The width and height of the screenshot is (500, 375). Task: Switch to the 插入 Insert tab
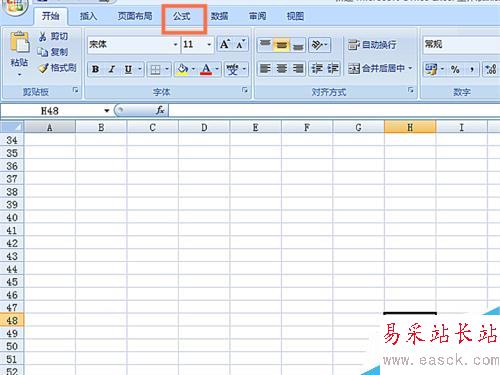pos(88,16)
